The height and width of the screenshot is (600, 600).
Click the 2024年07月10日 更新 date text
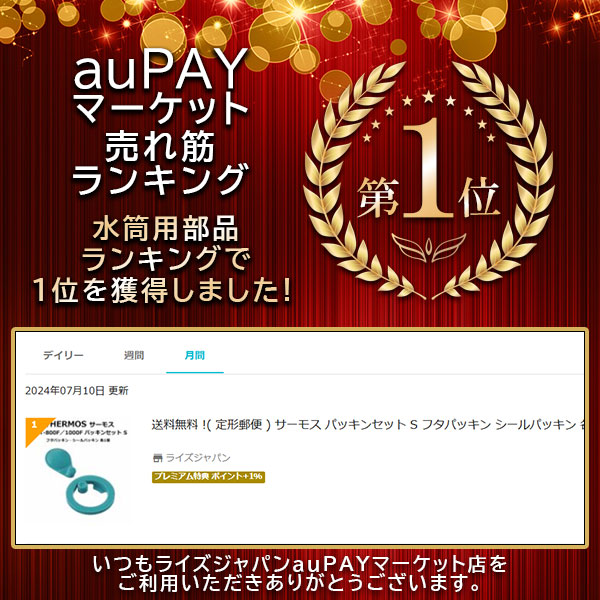[77, 391]
